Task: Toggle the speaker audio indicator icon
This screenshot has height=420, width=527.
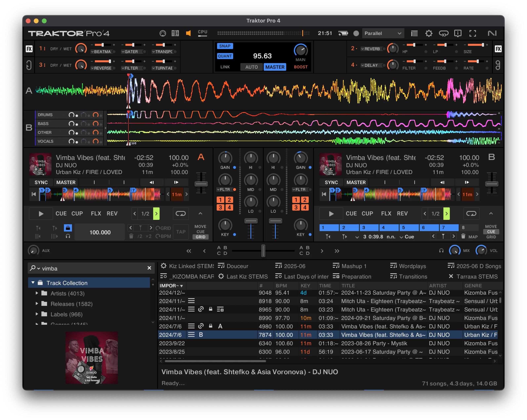Action: 188,33
